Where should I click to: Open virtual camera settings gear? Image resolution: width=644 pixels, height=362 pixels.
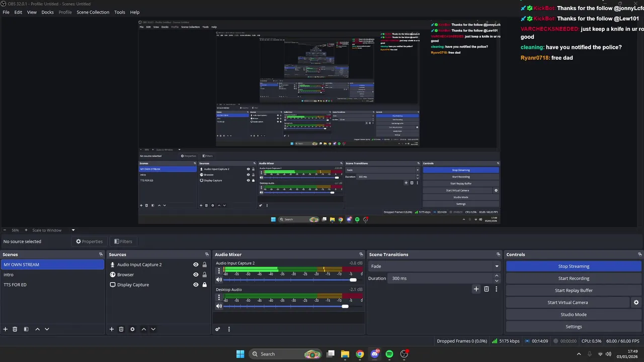(636, 303)
